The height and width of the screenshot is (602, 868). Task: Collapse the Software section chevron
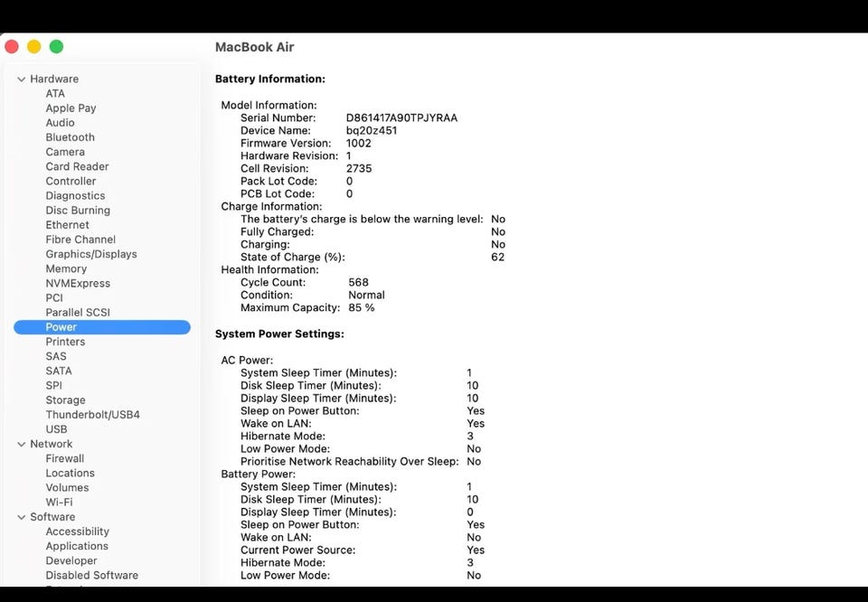coord(22,517)
